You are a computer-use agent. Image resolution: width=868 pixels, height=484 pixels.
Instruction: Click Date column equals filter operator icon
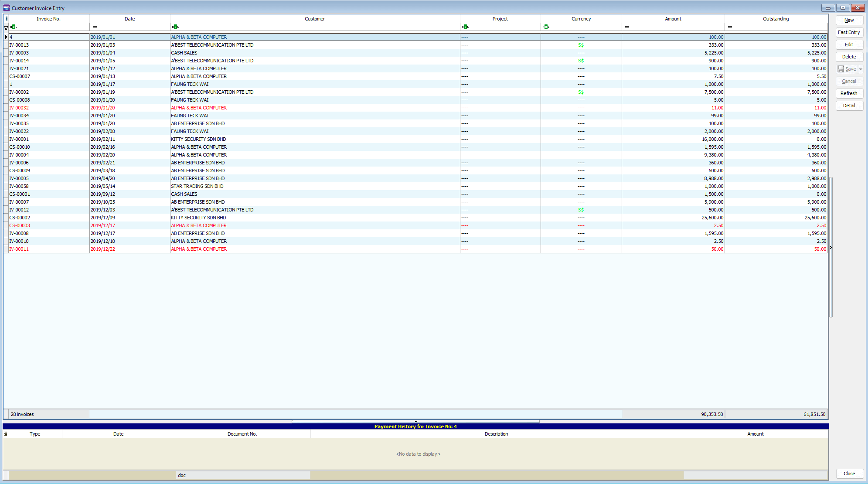click(95, 27)
